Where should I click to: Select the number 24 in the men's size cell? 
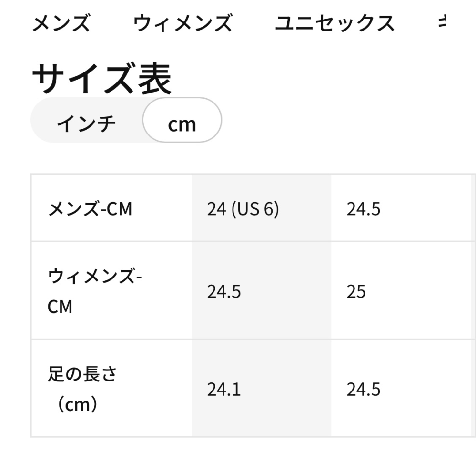pos(216,209)
